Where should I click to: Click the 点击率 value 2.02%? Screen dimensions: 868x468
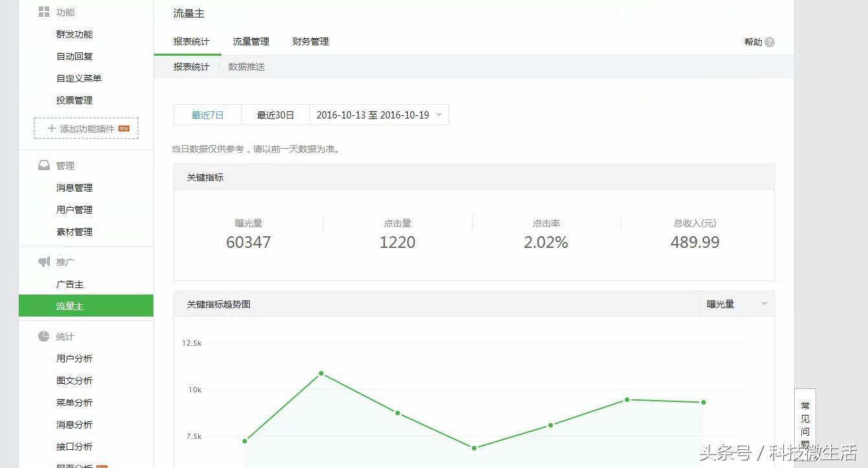(x=546, y=242)
